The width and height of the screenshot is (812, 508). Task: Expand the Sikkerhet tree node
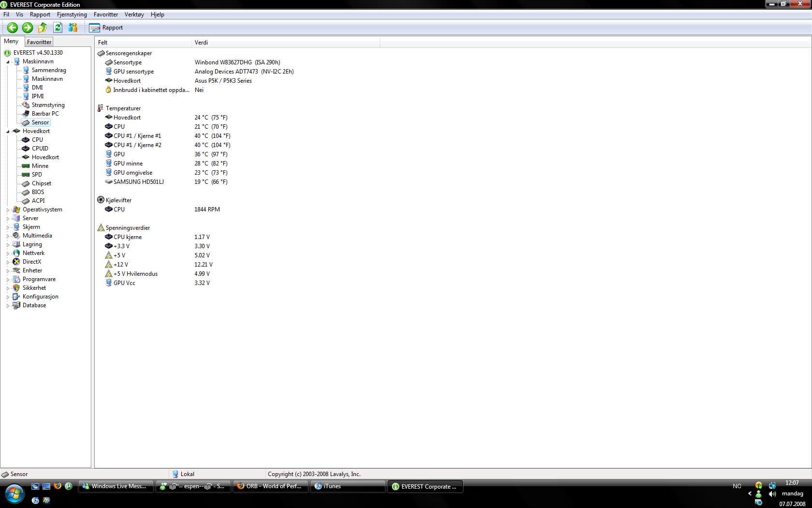tap(8, 288)
